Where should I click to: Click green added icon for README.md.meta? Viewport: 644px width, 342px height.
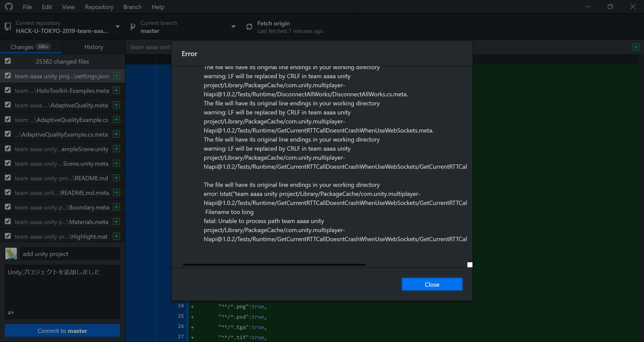pos(116,192)
